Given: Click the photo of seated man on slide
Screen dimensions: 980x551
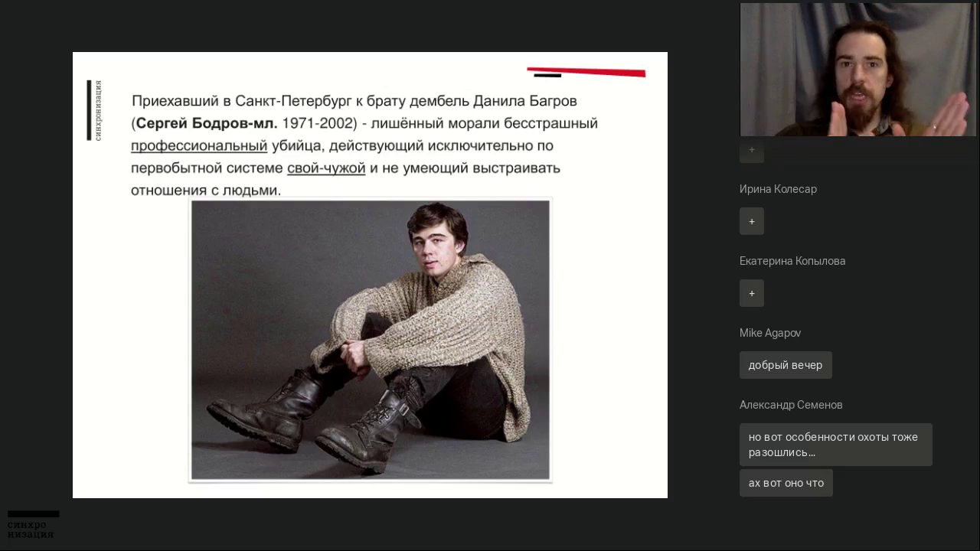Looking at the screenshot, I should 370,340.
